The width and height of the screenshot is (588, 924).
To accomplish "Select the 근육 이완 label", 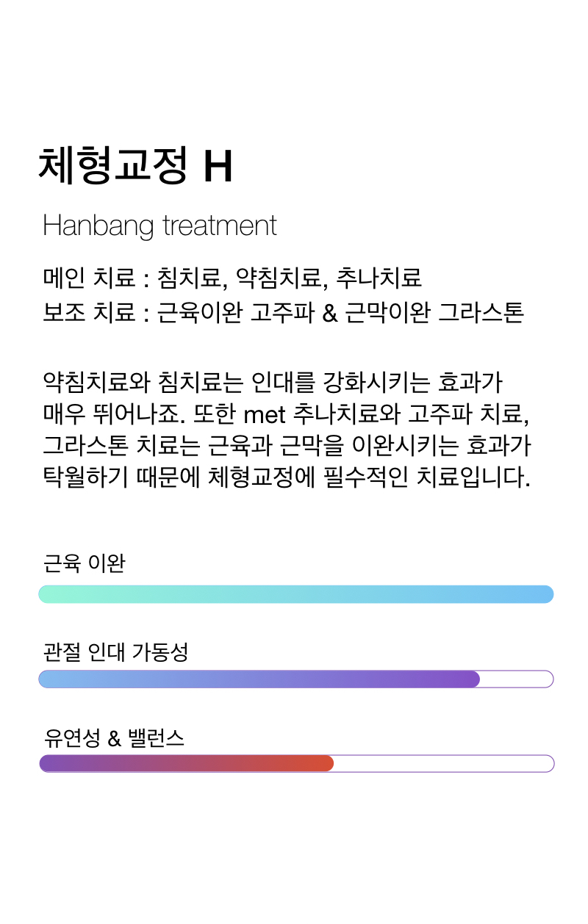I will tap(85, 563).
